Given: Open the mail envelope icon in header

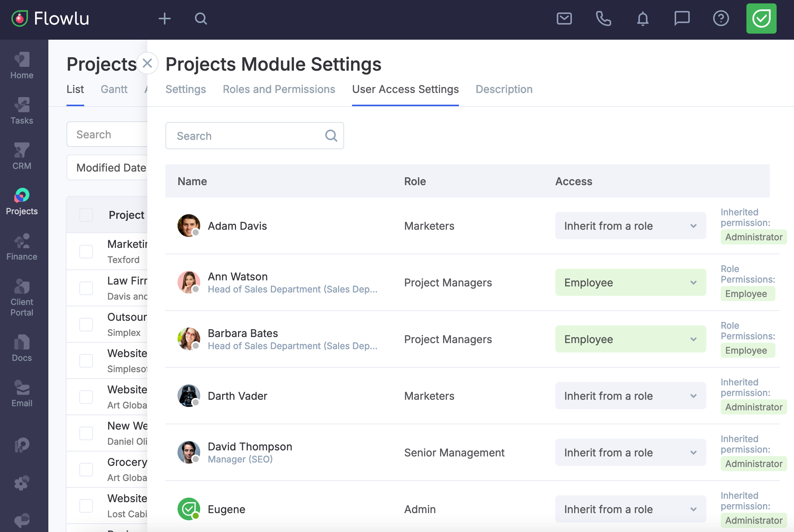Looking at the screenshot, I should 564,19.
